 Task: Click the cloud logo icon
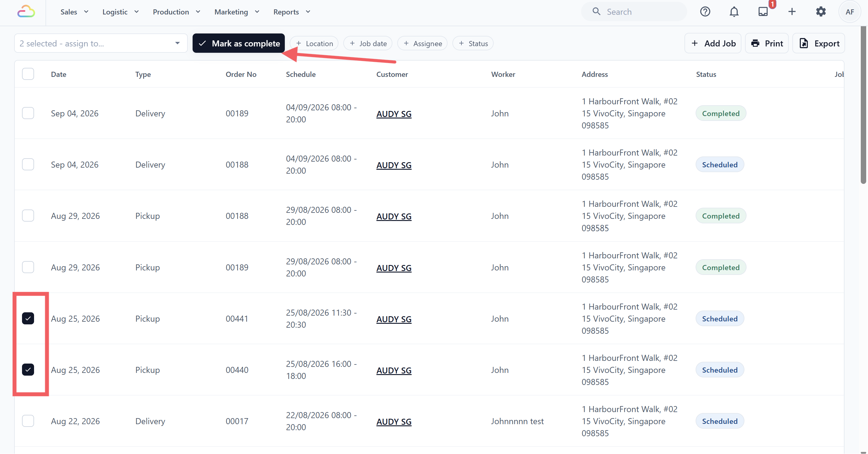[x=26, y=12]
